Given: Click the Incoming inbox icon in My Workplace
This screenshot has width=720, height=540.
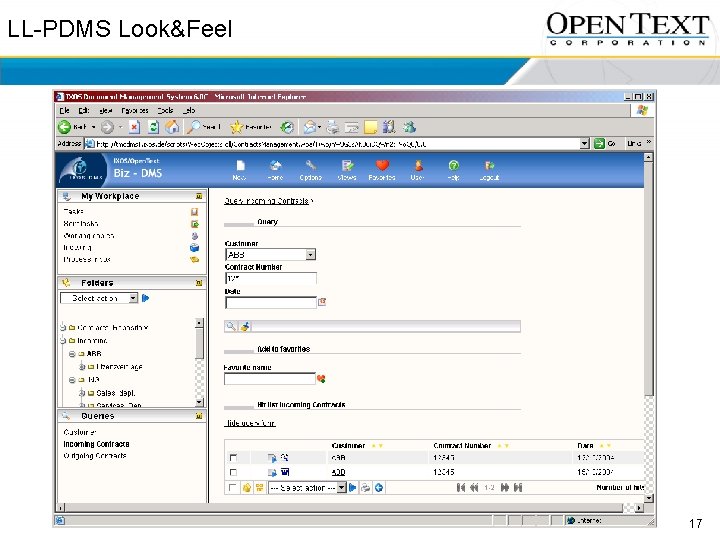Looking at the screenshot, I should point(194,248).
